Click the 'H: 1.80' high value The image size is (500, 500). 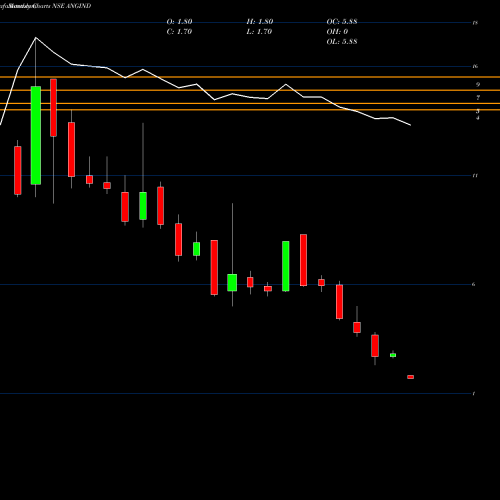[x=260, y=22]
